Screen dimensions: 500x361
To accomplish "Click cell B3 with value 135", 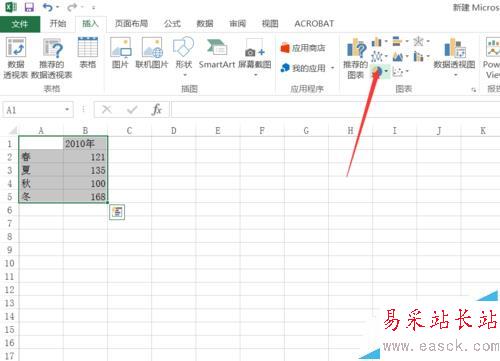I will point(85,170).
